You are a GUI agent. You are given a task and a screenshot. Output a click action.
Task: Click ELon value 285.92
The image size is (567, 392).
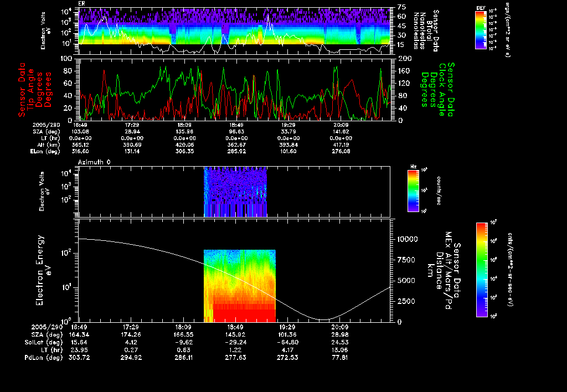236,152
